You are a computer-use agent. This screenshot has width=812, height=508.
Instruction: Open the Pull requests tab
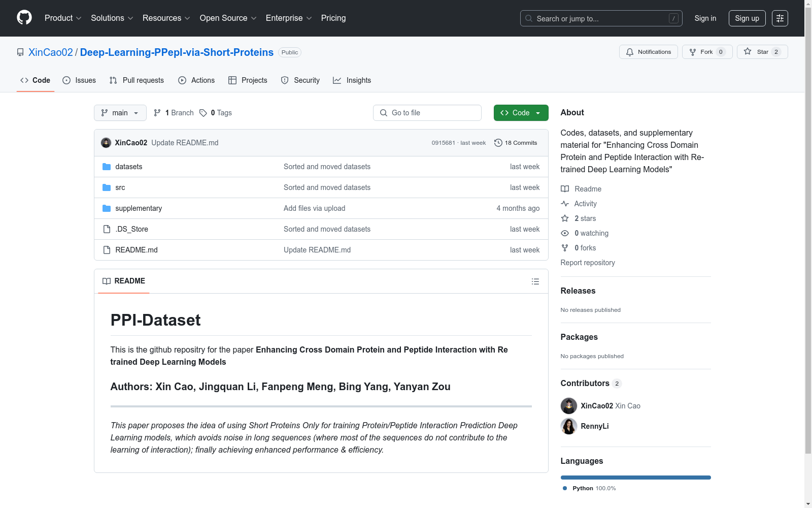coord(137,80)
